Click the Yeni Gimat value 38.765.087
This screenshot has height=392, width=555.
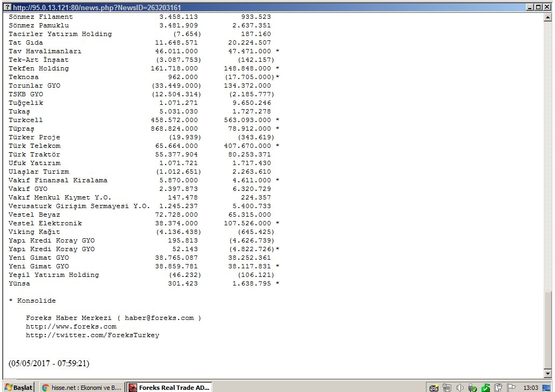click(x=176, y=258)
